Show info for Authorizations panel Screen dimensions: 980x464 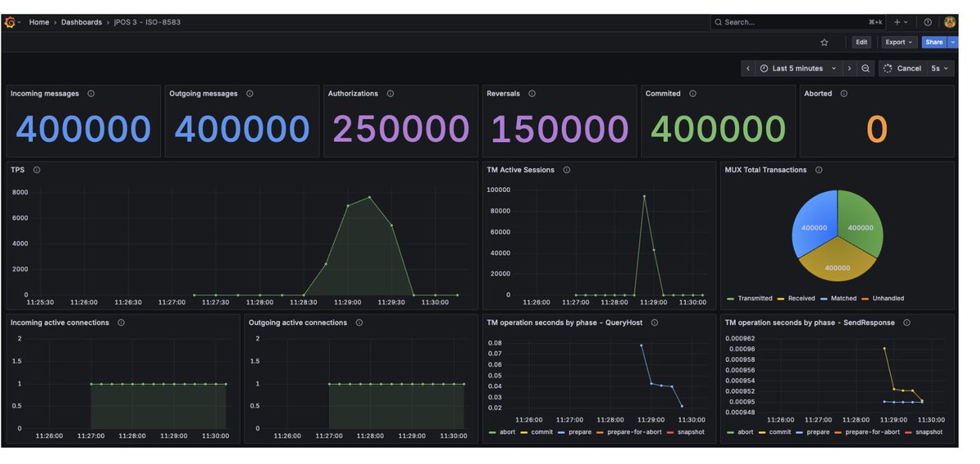[x=390, y=94]
